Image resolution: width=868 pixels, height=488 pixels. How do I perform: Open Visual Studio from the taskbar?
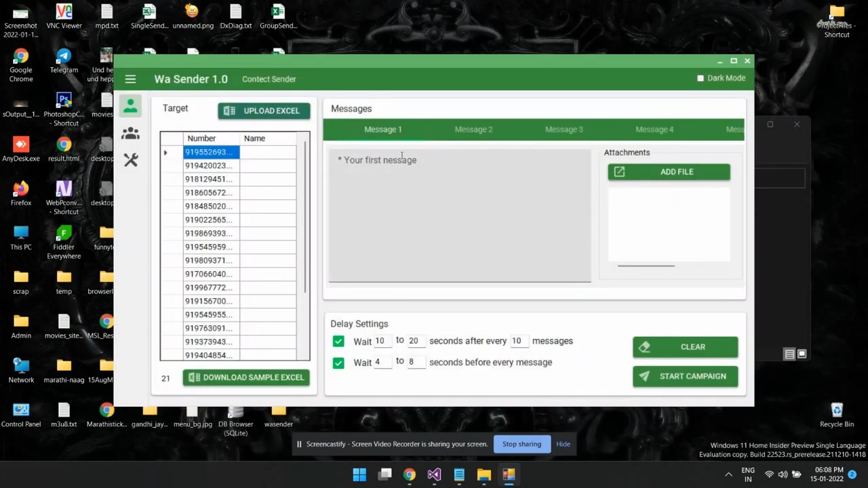[x=434, y=474]
